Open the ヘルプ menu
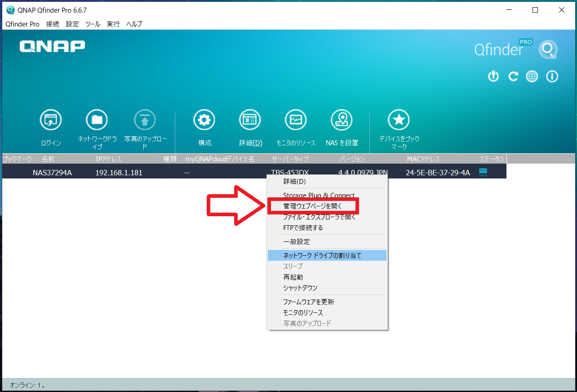The height and width of the screenshot is (392, 577). coord(134,24)
